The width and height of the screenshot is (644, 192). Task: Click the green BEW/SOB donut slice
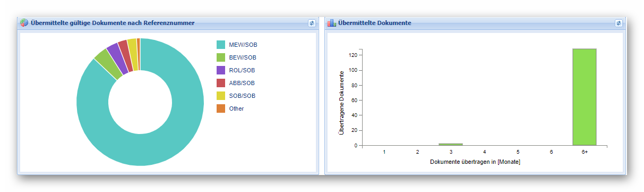[x=109, y=63]
